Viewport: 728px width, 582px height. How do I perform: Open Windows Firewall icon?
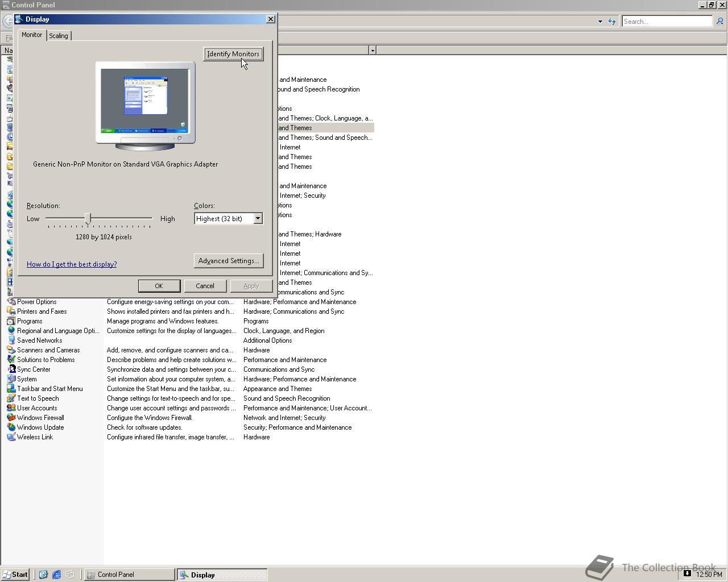tap(11, 418)
